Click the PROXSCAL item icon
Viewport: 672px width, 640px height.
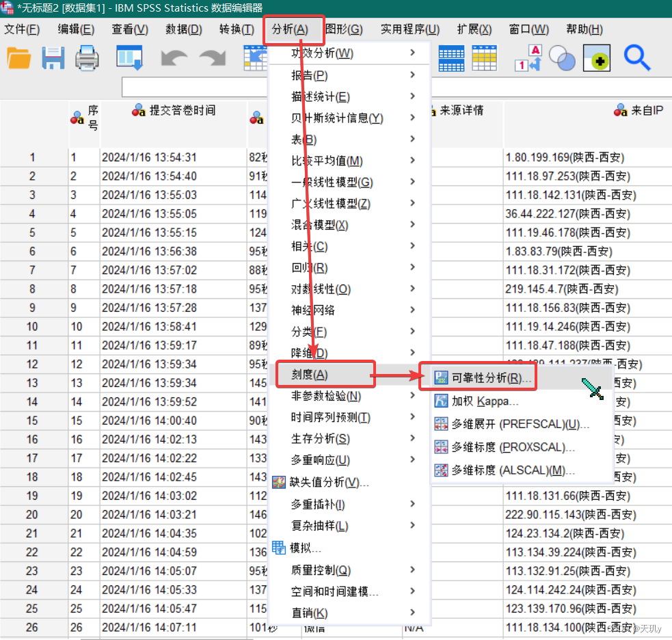pyautogui.click(x=441, y=446)
